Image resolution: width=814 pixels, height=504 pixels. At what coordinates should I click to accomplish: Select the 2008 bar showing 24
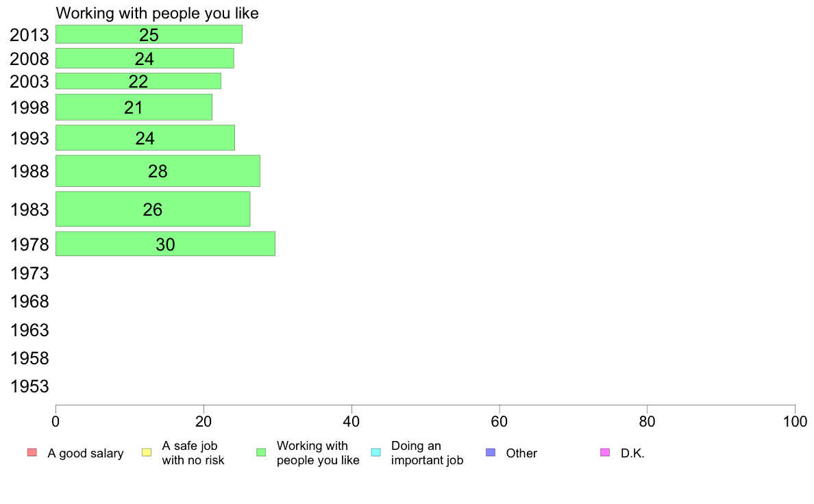(x=145, y=58)
